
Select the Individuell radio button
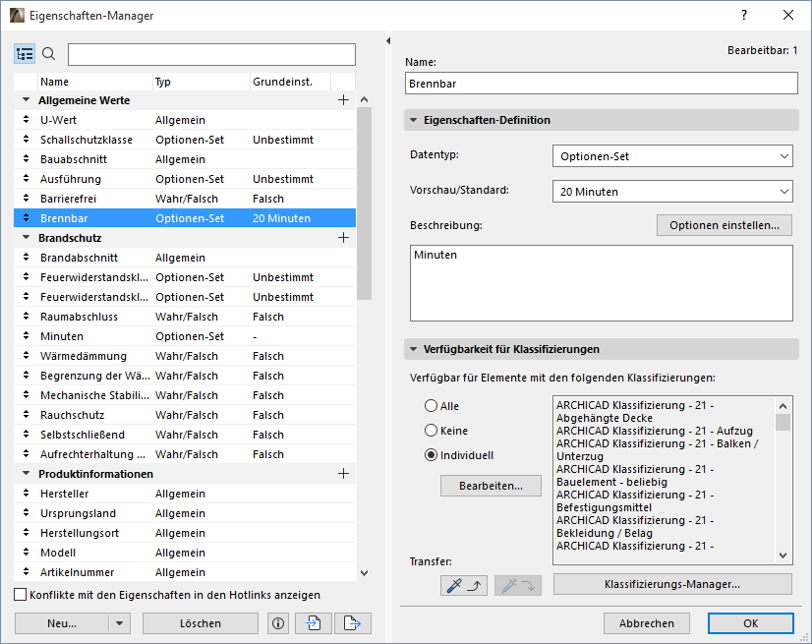(x=431, y=455)
